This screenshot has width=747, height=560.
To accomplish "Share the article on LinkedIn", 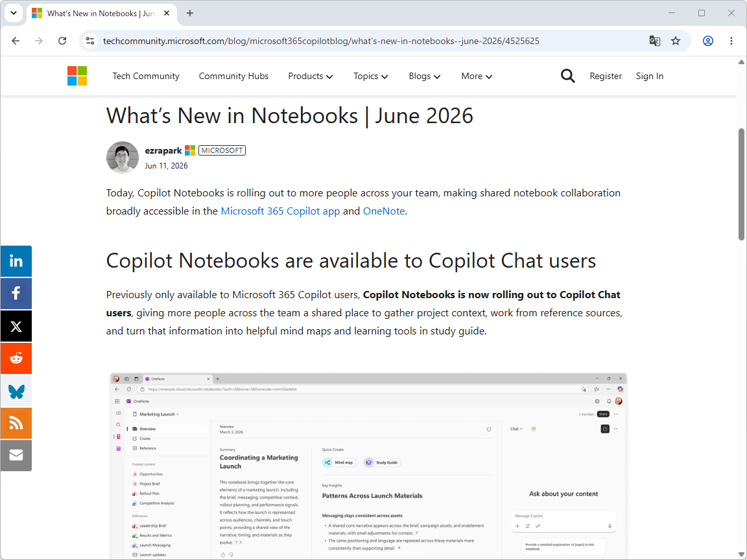I will [16, 261].
